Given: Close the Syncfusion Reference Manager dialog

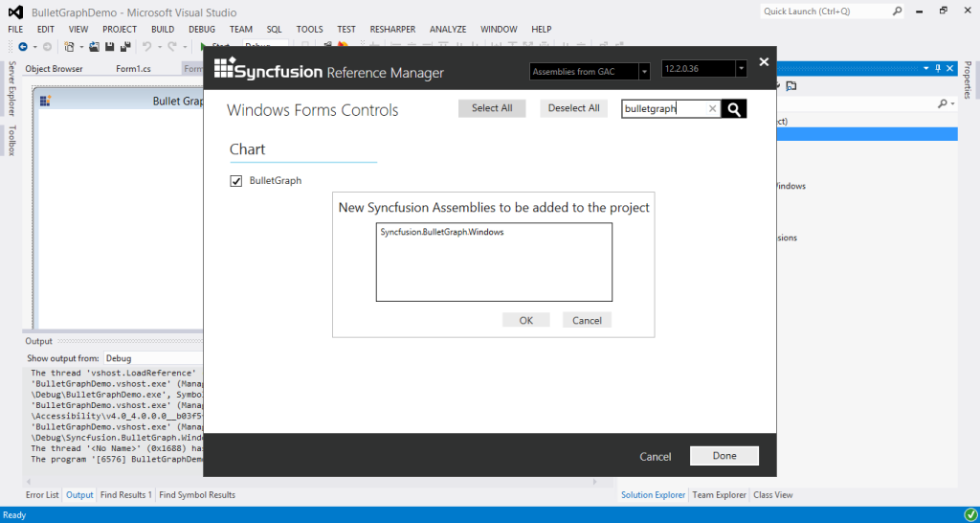Looking at the screenshot, I should pos(763,61).
